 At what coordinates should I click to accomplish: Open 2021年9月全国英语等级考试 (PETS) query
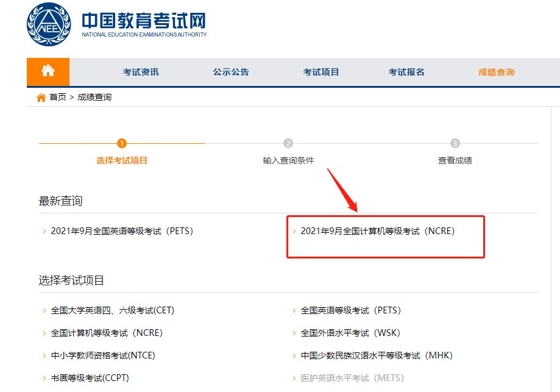(x=122, y=231)
